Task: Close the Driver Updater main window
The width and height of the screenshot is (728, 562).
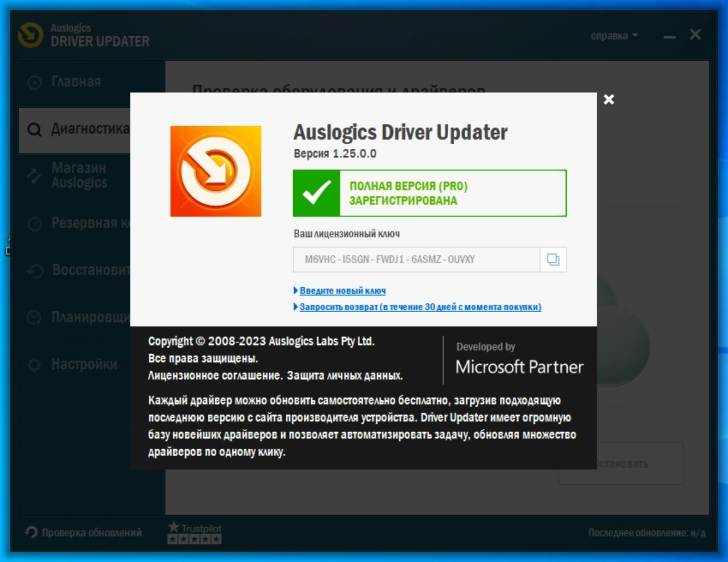Action: [x=695, y=34]
